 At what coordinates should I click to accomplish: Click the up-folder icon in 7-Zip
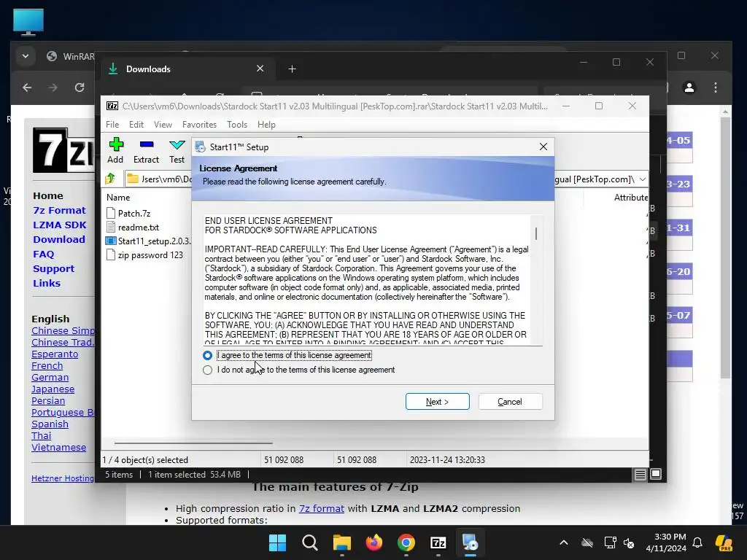110,179
